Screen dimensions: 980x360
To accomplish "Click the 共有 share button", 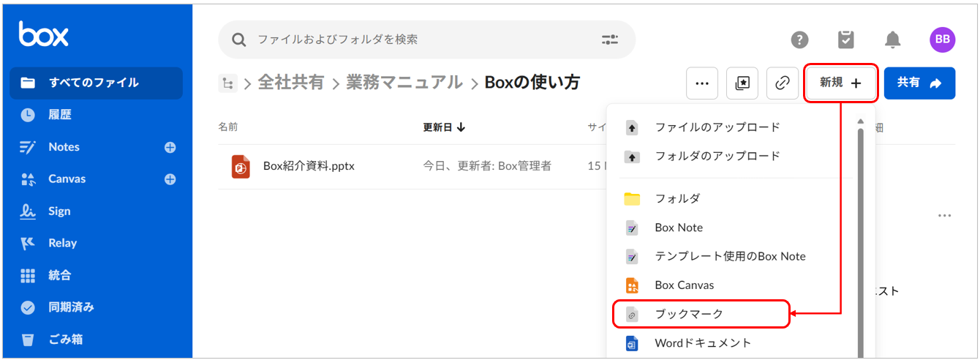I will (x=919, y=83).
